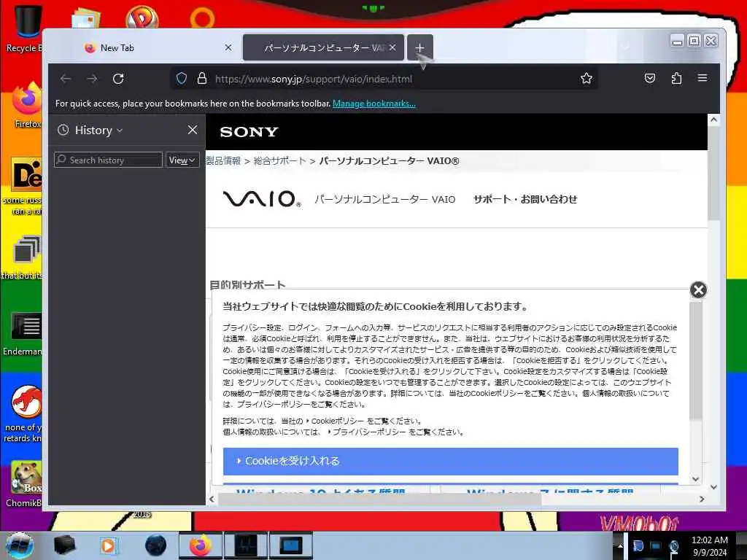This screenshot has height=560, width=747.
Task: Select the Enderman desktop icon
Action: click(x=24, y=333)
